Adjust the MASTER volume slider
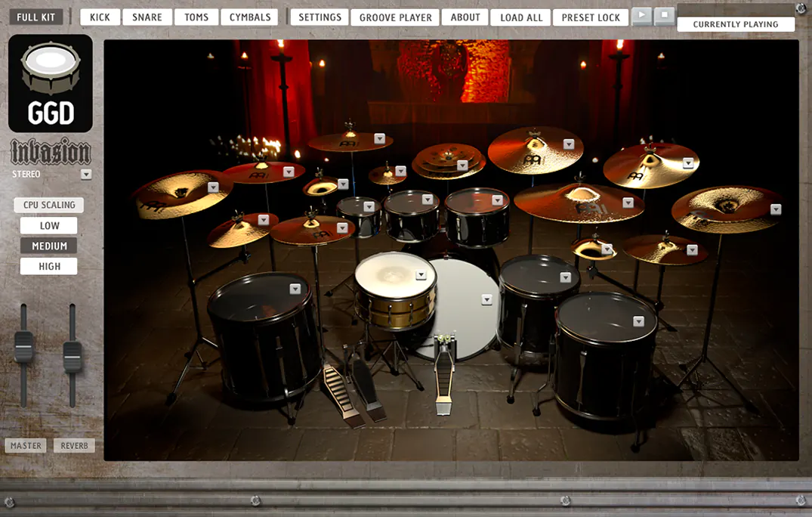The height and width of the screenshot is (517, 812). click(x=25, y=348)
